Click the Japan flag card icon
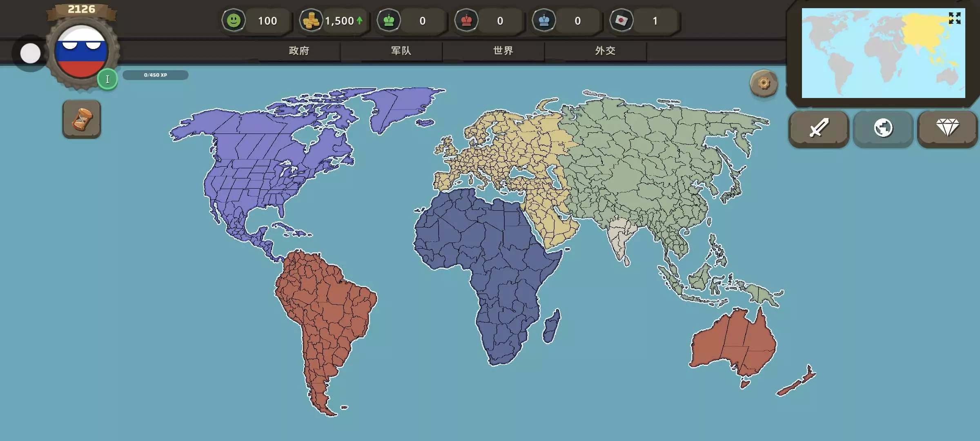The width and height of the screenshot is (980, 441). click(621, 20)
